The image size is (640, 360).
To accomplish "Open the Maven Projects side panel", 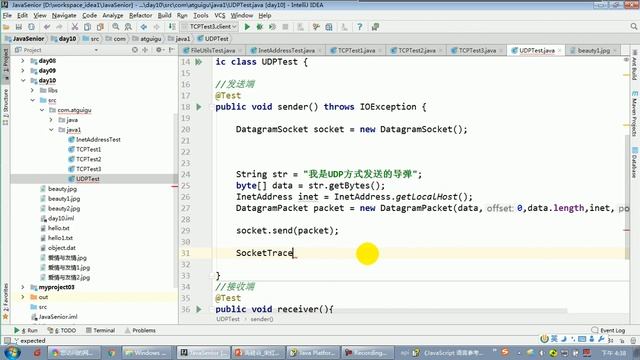I will tap(635, 114).
